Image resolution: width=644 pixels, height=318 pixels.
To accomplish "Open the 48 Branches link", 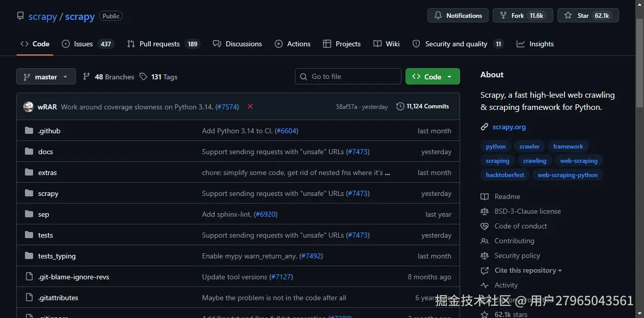I will 109,77.
